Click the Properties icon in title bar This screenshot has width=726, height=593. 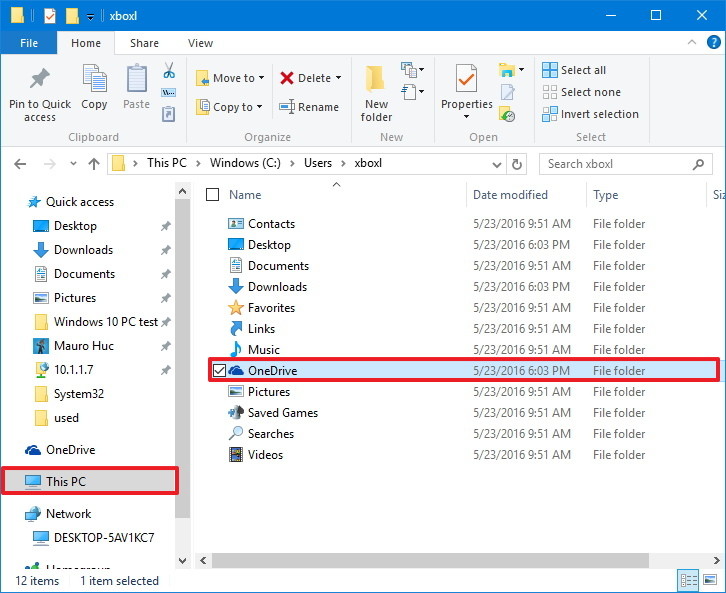50,16
